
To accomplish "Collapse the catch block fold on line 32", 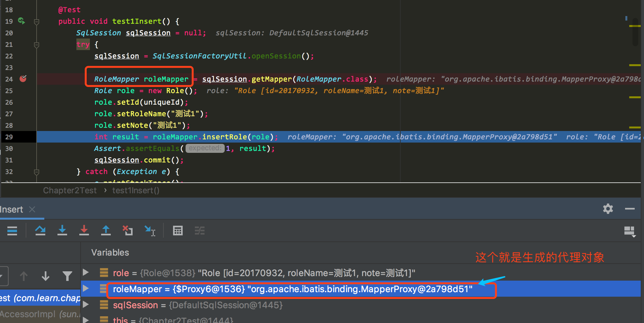I will [x=37, y=172].
